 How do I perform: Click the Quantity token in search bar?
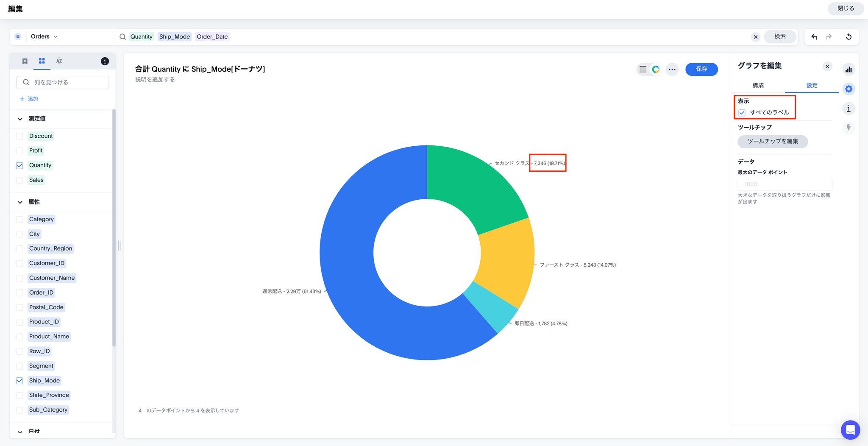coord(141,37)
